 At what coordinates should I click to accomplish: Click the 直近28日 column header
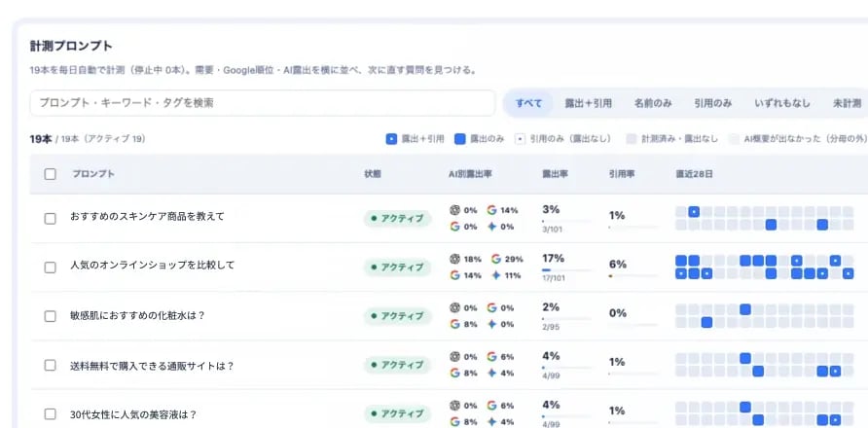click(x=694, y=174)
